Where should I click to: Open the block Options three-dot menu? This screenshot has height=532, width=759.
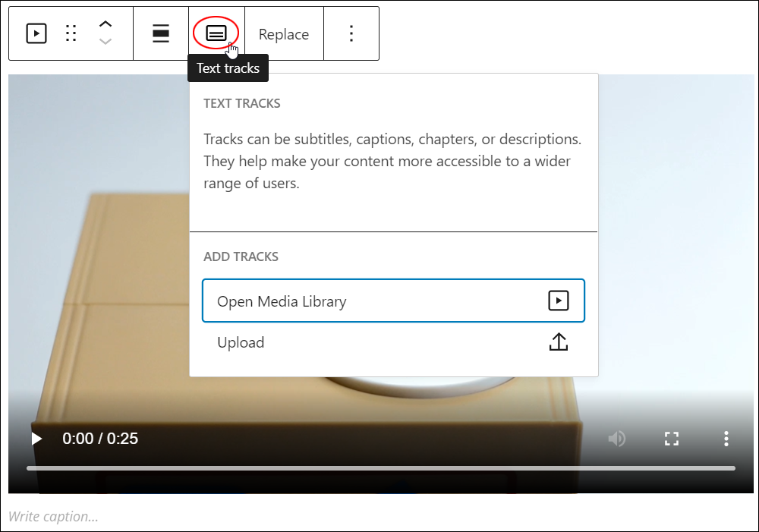(x=351, y=33)
